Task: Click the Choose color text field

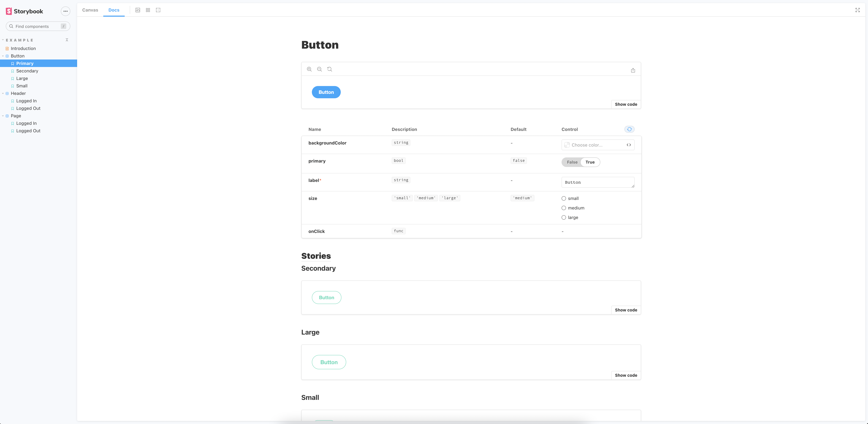Action: (x=598, y=145)
